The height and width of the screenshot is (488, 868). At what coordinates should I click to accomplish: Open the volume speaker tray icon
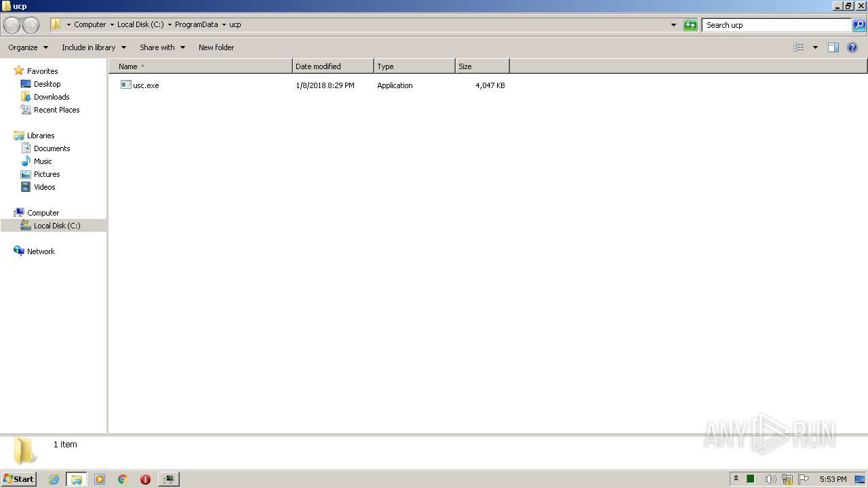[x=770, y=479]
